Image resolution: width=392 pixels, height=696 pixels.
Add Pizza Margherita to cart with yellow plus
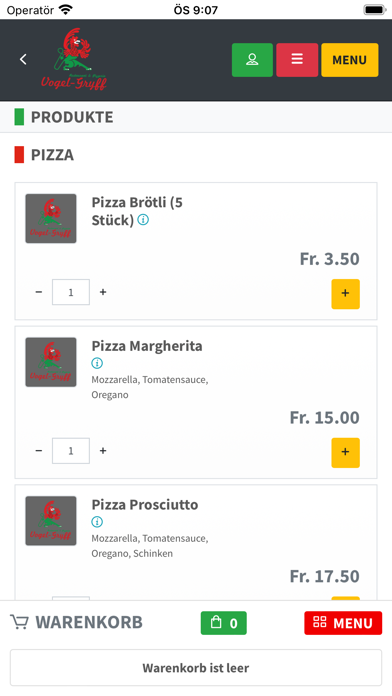(345, 453)
